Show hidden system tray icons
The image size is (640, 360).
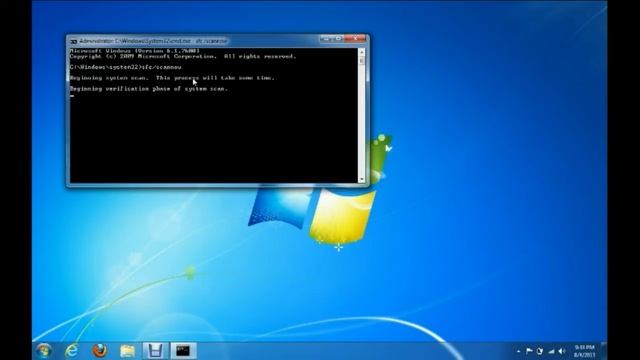(x=518, y=351)
